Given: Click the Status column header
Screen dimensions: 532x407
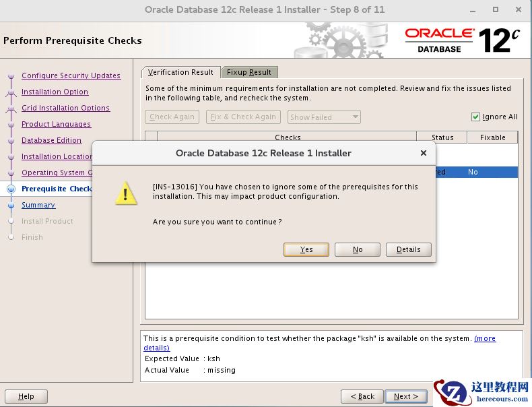Looking at the screenshot, I should pos(442,137).
